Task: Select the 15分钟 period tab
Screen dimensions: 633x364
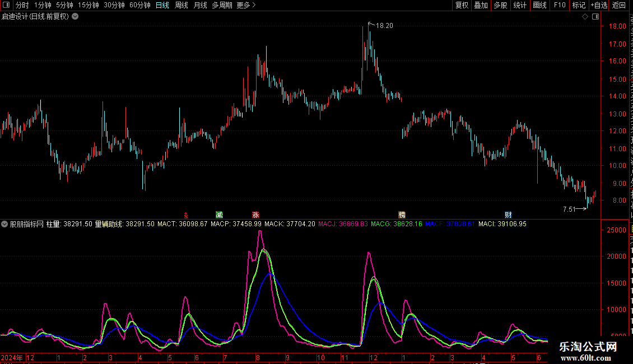Action: tap(89, 5)
